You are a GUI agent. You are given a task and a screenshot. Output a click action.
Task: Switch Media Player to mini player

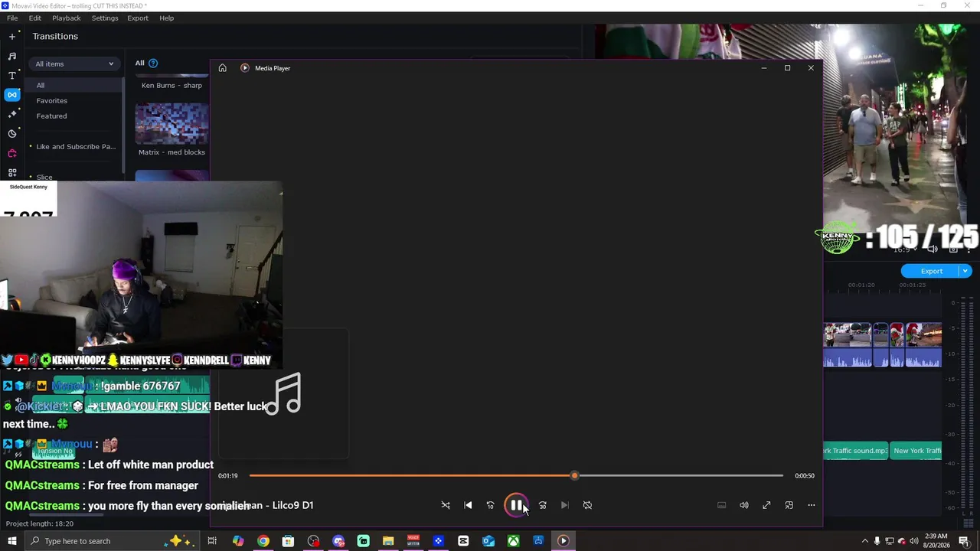point(789,505)
